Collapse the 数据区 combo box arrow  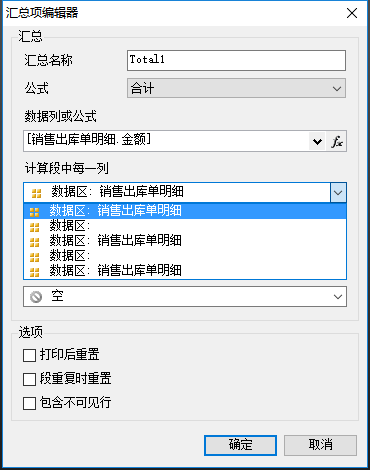tap(338, 193)
